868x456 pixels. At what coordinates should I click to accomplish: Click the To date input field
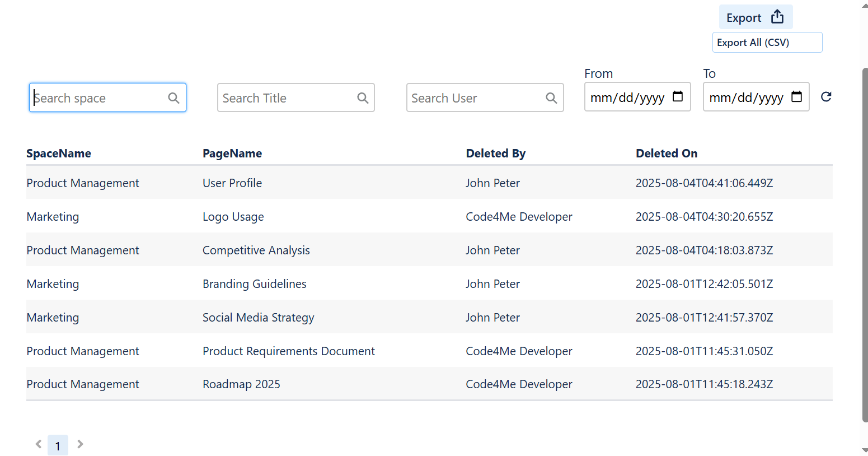(746, 97)
